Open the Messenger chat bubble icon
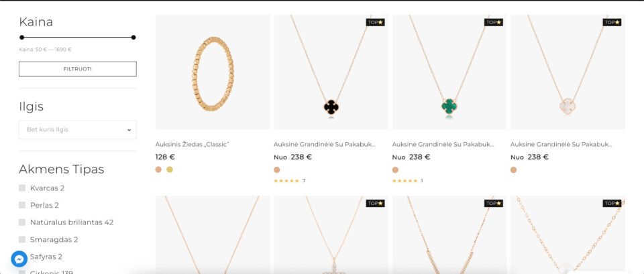The height and width of the screenshot is (274, 644). click(19, 259)
